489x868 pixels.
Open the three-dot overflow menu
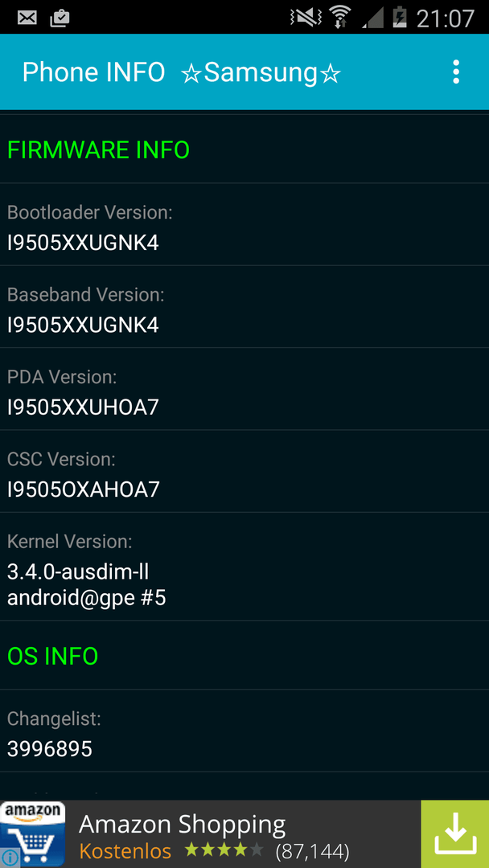click(x=455, y=72)
